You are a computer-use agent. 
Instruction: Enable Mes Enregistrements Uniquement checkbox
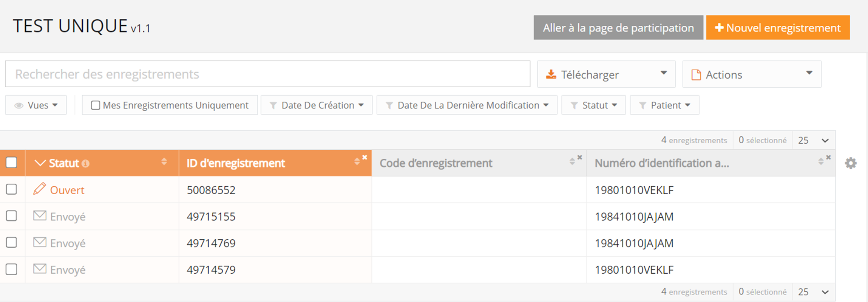(x=96, y=105)
